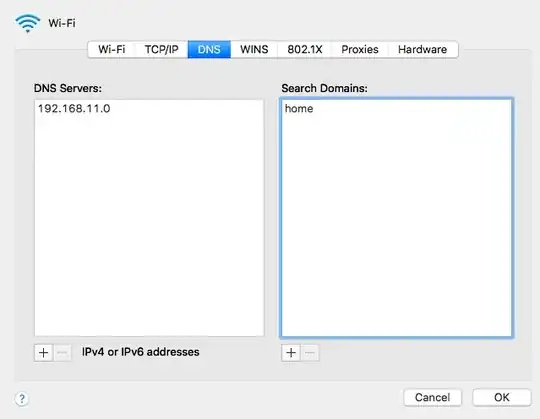Click inside the Search Domains list box

pos(397,218)
